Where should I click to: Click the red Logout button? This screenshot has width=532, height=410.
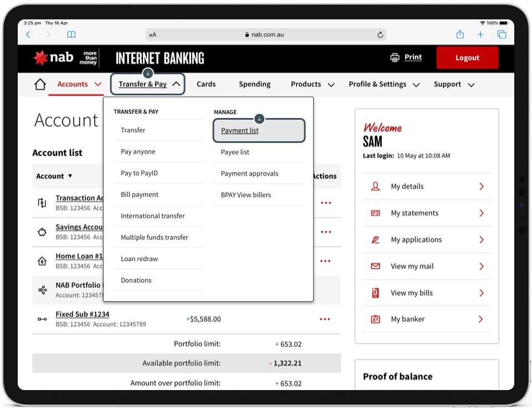(467, 58)
